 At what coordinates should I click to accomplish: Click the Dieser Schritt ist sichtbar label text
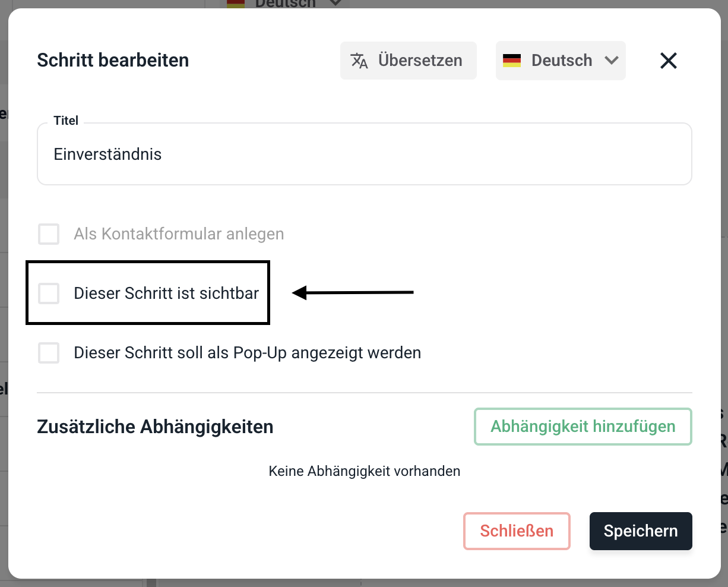tap(166, 293)
